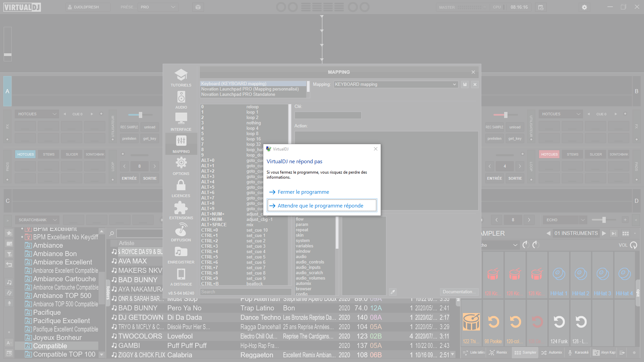Screen dimensions: 644x362
Task: Open the A Distance remote icon
Action: click(x=181, y=274)
